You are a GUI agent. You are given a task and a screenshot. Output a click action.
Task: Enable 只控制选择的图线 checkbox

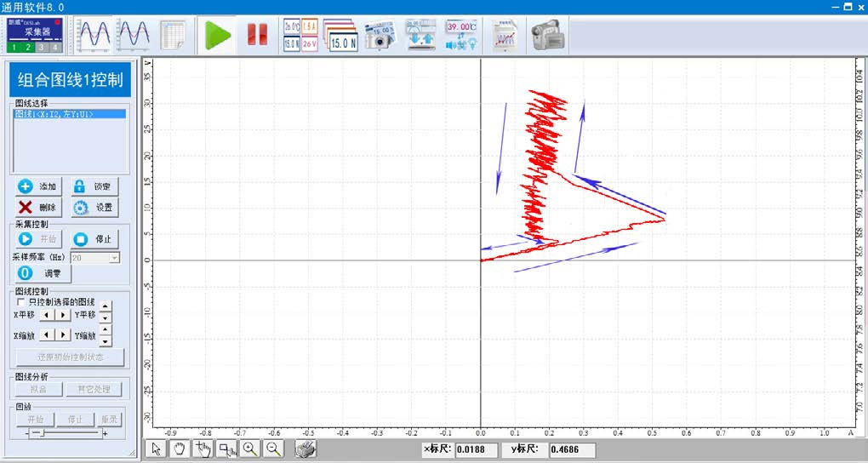[x=21, y=301]
